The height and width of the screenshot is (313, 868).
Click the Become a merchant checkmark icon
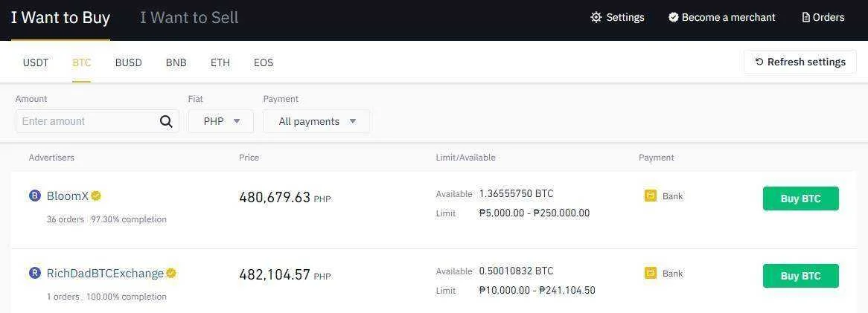(674, 17)
